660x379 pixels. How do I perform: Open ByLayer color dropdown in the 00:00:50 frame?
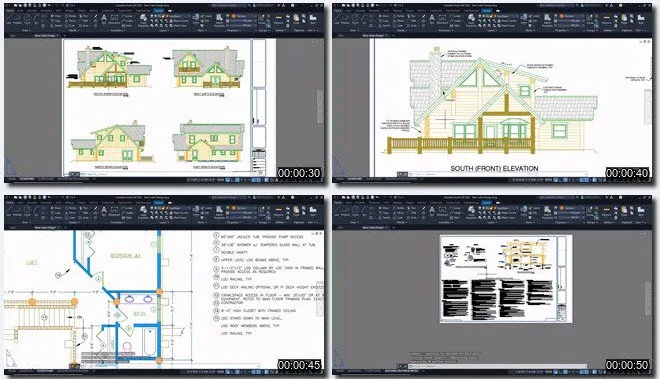[572, 208]
